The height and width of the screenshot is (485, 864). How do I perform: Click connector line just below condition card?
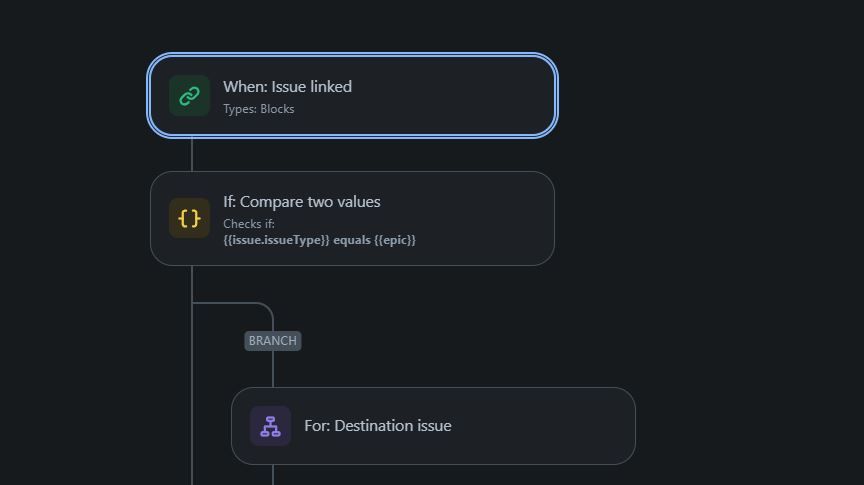(192, 283)
